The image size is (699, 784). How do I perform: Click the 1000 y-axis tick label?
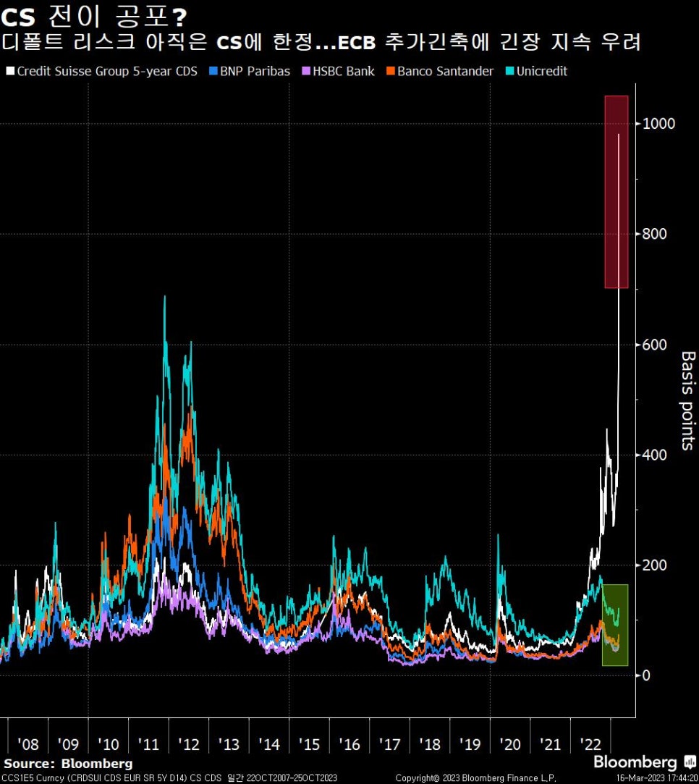tap(658, 124)
